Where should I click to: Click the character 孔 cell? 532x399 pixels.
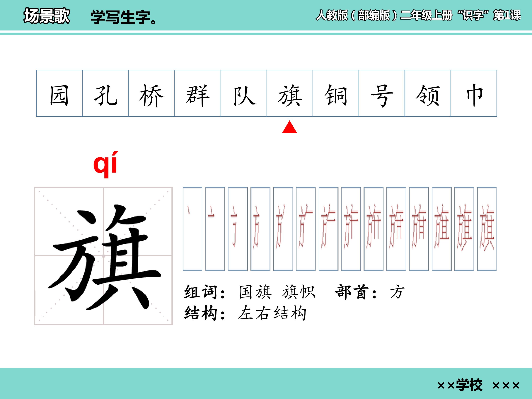(x=105, y=93)
